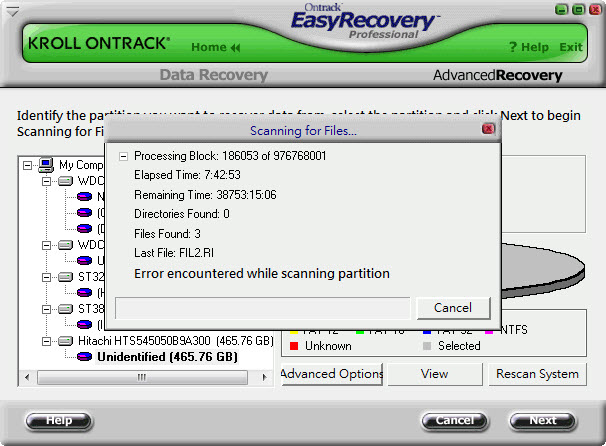Select the Unidentified (465.76 GB) partition
Viewport: 606px width, 446px height.
pos(167,357)
